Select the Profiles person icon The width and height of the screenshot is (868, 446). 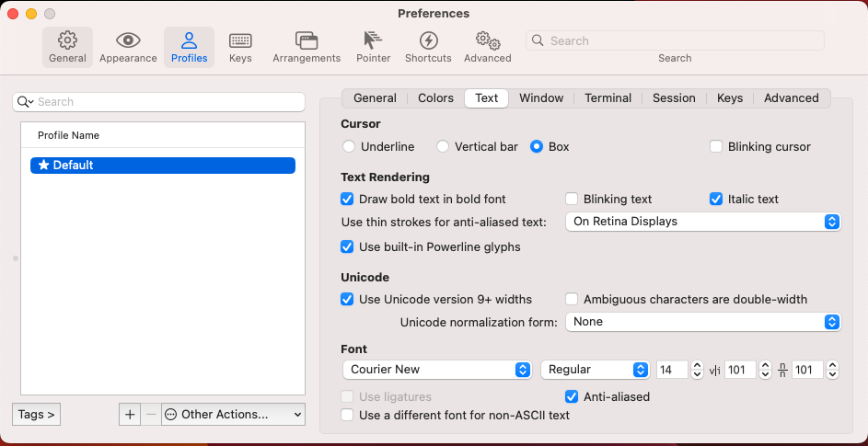click(189, 40)
